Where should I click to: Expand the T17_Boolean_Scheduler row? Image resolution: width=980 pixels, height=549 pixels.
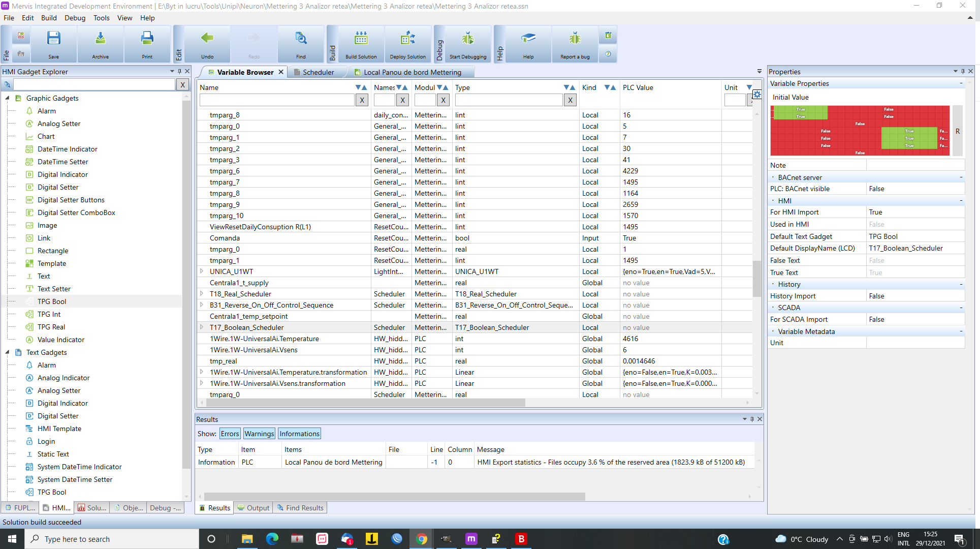(202, 327)
